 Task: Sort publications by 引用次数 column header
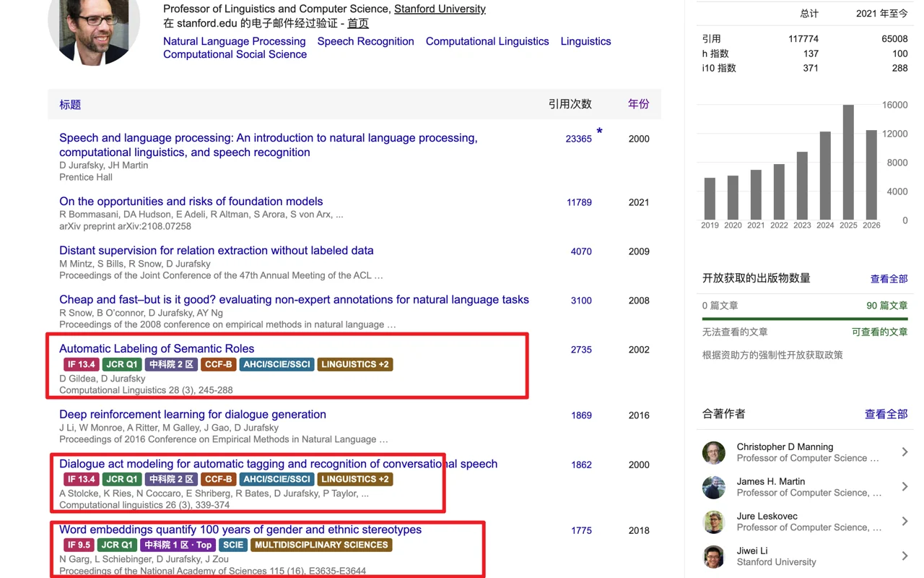[x=570, y=104]
